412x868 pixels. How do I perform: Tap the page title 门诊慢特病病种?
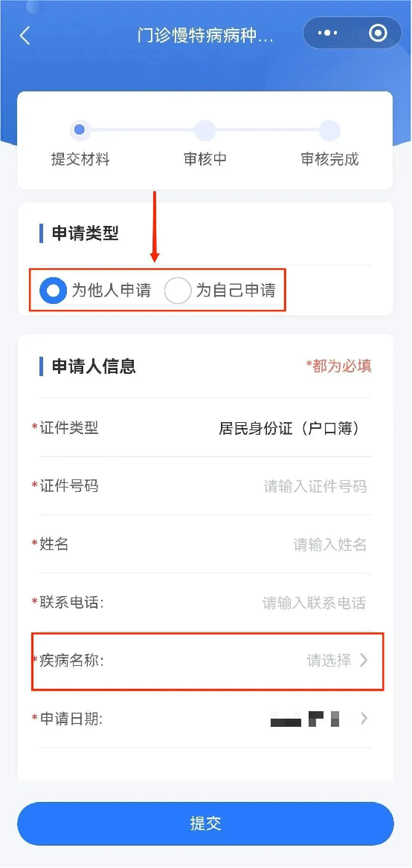[205, 36]
